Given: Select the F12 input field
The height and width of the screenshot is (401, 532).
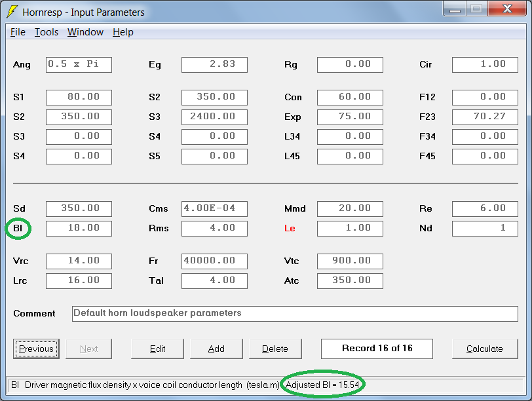Looking at the screenshot, I should (485, 98).
